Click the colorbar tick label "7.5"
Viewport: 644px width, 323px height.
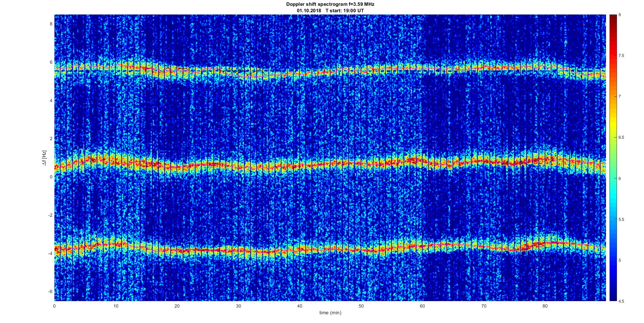pos(621,56)
